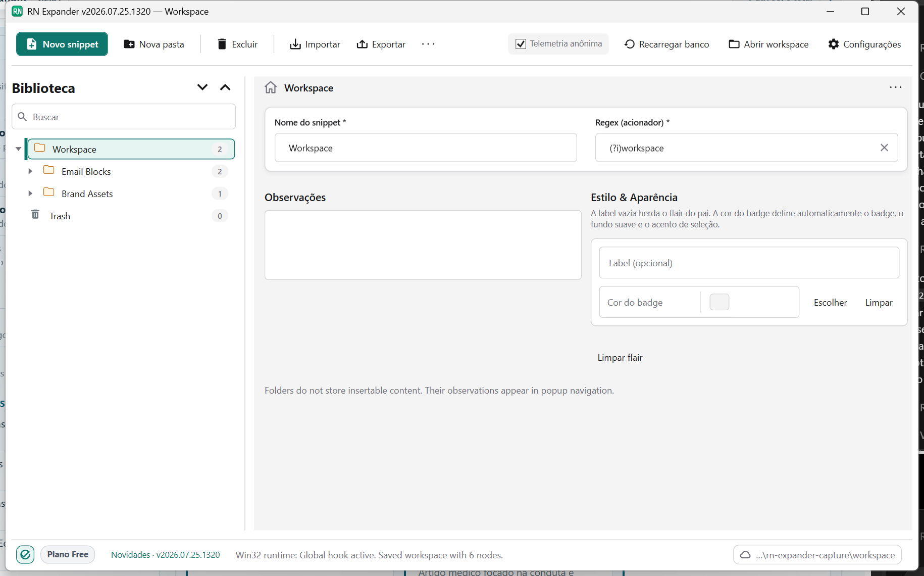Click the Exportar upload icon
The width and height of the screenshot is (924, 576).
click(x=362, y=44)
